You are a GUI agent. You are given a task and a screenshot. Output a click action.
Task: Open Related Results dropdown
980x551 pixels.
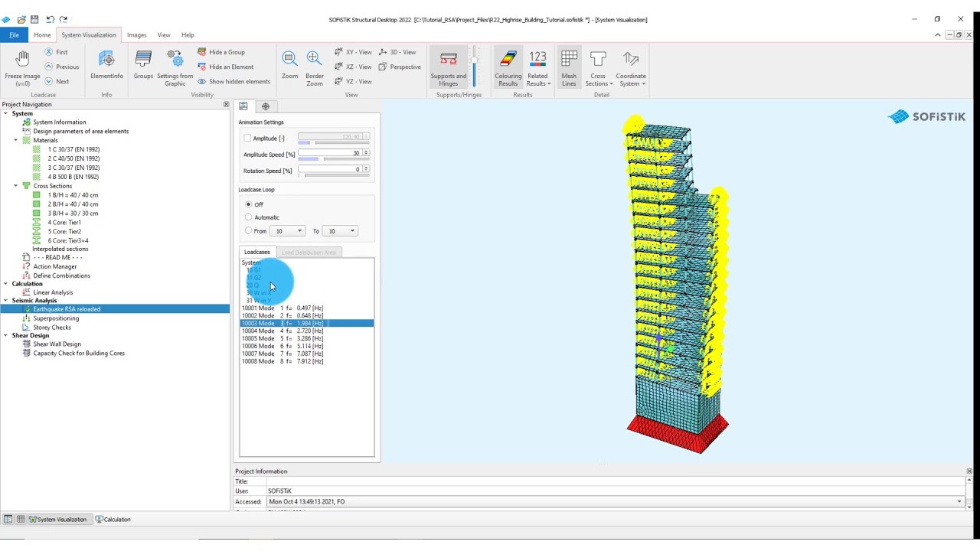[537, 67]
